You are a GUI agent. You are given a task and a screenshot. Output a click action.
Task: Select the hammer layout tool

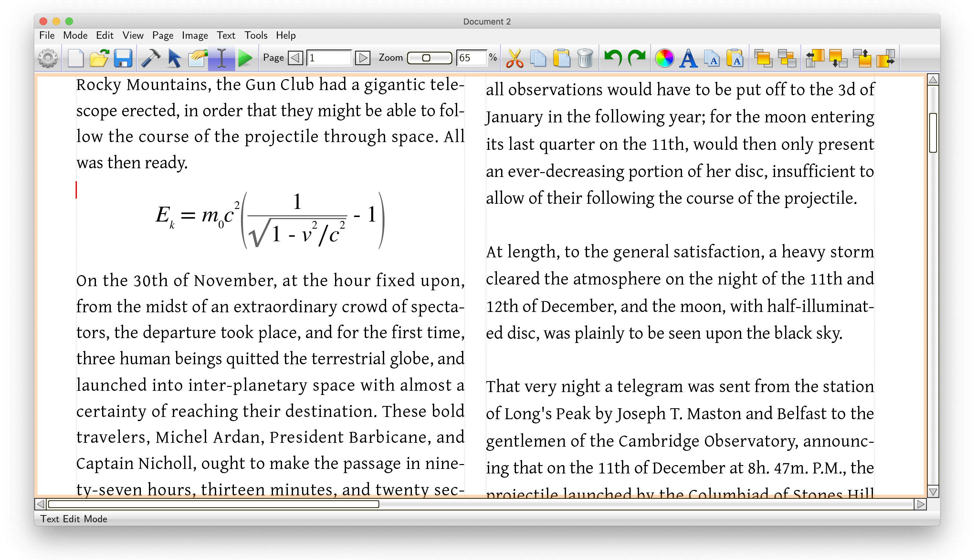tap(151, 58)
